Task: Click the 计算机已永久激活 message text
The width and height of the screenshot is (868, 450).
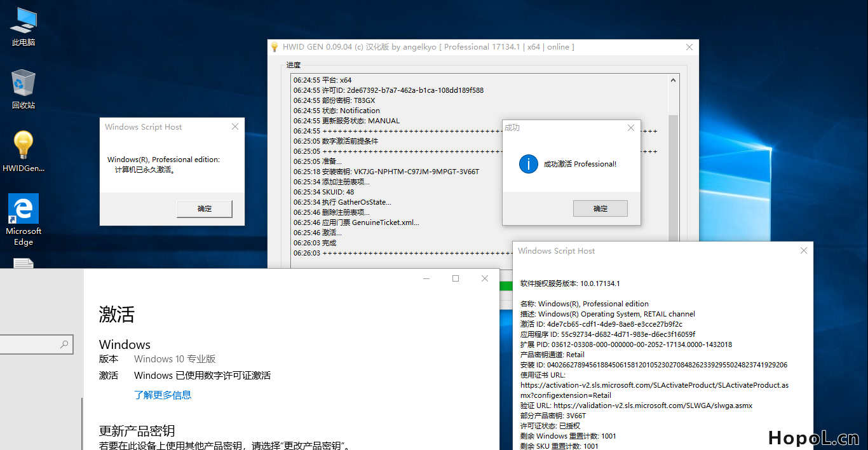Action: 145,170
